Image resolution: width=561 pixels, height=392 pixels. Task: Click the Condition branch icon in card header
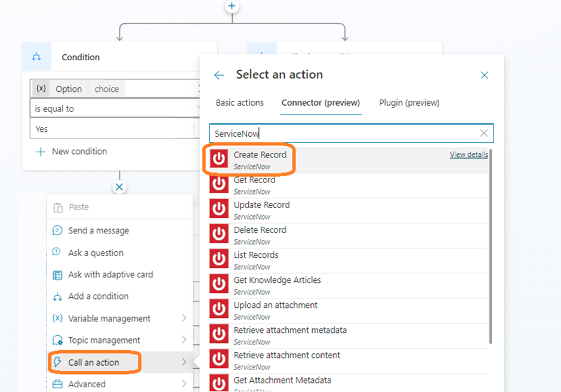tap(37, 57)
